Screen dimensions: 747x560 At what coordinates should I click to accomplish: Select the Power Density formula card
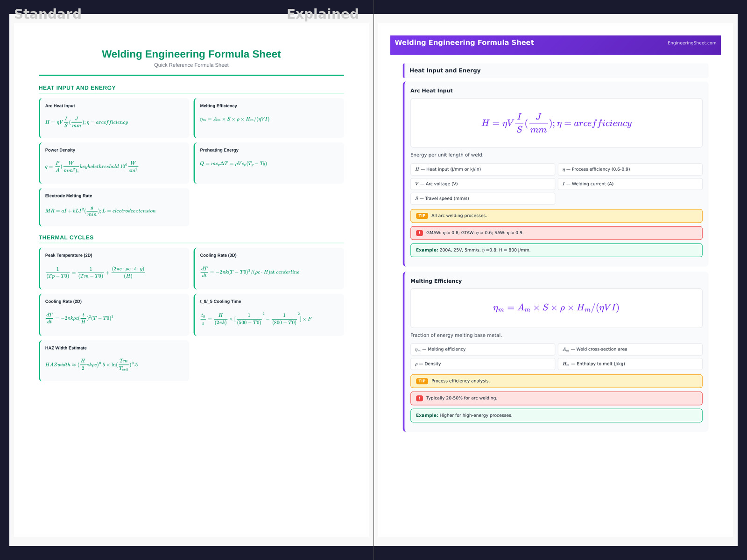114,163
